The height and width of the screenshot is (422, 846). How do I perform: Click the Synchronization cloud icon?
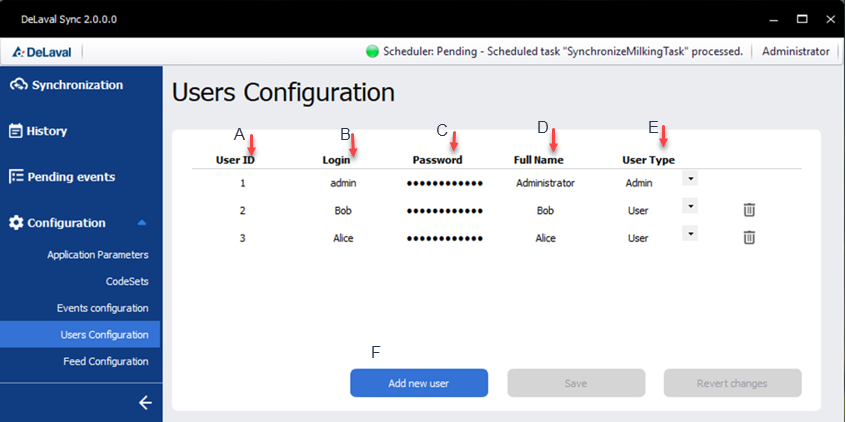[x=18, y=85]
